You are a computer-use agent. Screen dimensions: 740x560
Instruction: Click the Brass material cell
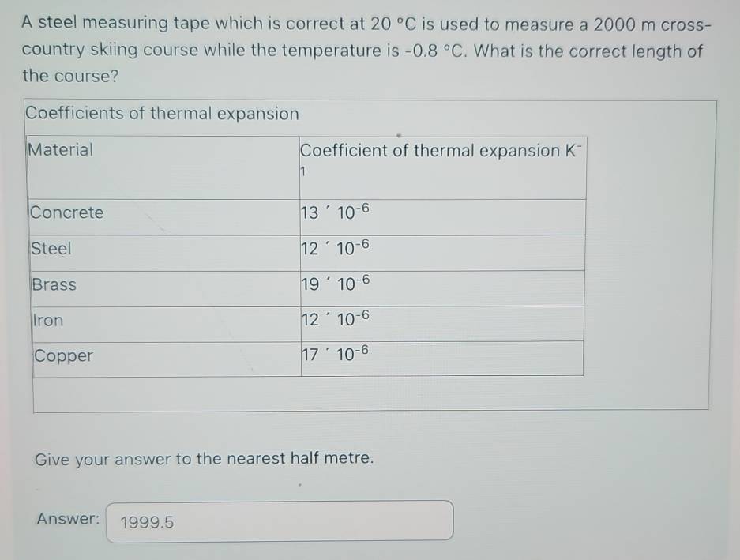[x=53, y=285]
